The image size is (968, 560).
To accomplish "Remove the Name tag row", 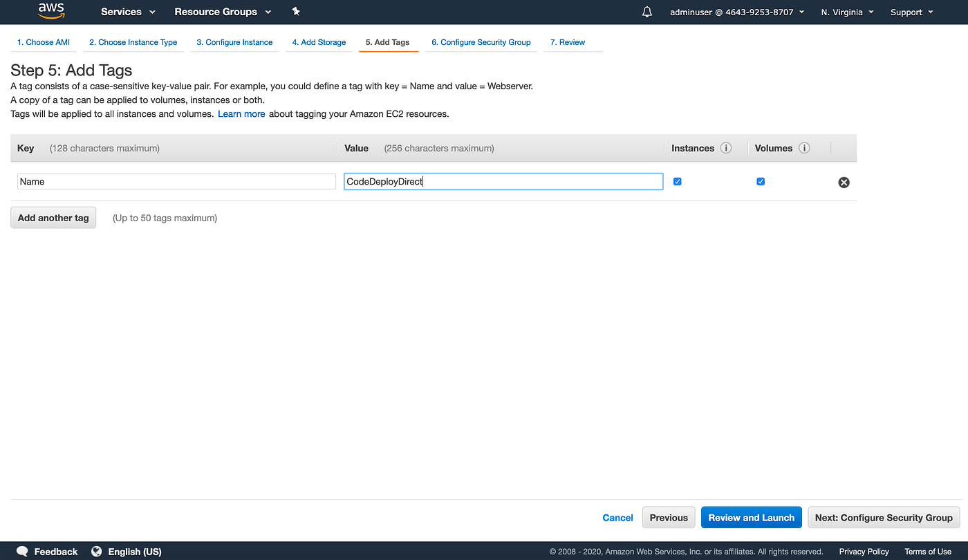I will [x=844, y=183].
